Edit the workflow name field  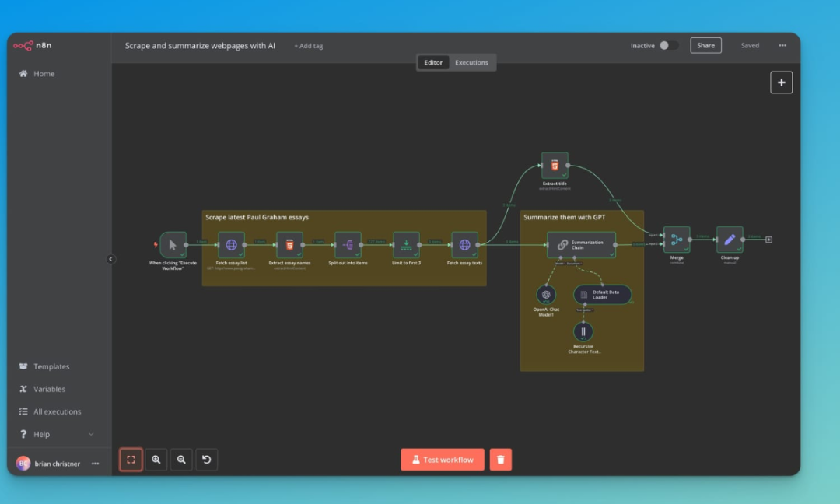coord(200,46)
